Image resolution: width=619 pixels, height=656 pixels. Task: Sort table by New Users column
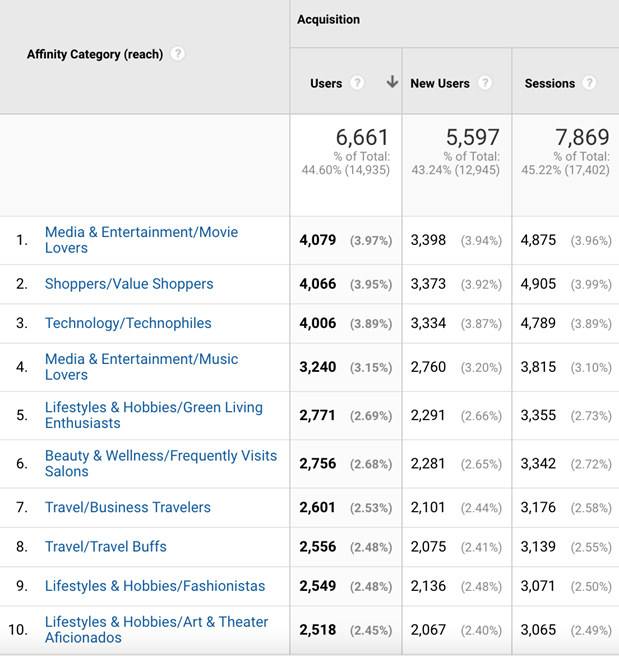[439, 84]
